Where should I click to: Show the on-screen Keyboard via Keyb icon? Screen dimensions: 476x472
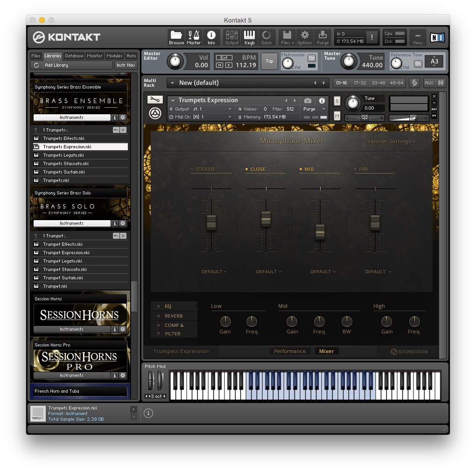pos(249,37)
